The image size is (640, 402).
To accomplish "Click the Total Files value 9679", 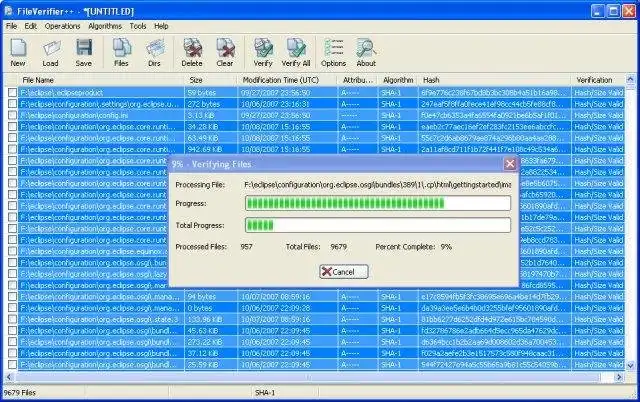I will point(338,247).
